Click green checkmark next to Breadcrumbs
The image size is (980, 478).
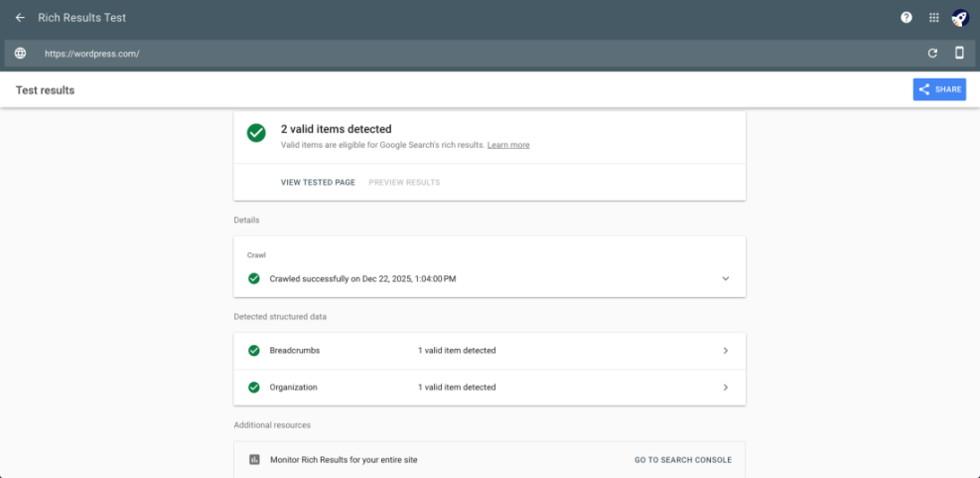[x=254, y=351]
